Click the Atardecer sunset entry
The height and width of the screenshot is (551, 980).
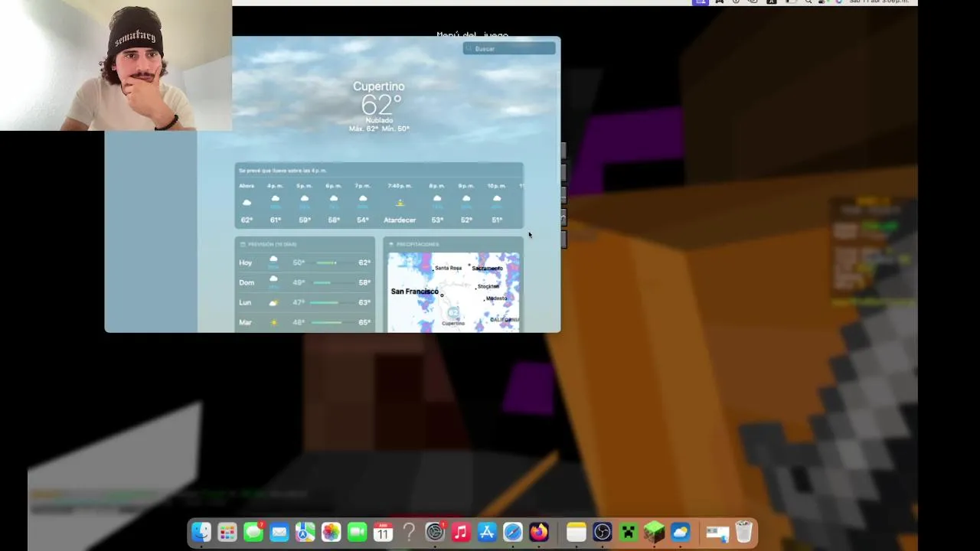point(400,204)
